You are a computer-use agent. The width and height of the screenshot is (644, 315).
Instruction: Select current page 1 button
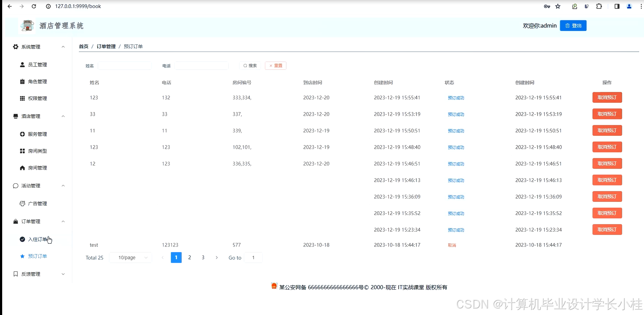coord(176,258)
